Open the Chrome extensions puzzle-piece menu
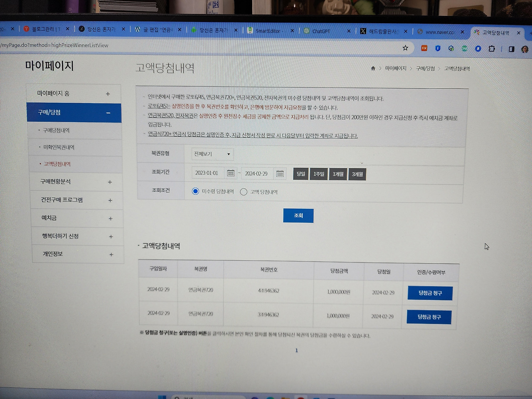 492,49
